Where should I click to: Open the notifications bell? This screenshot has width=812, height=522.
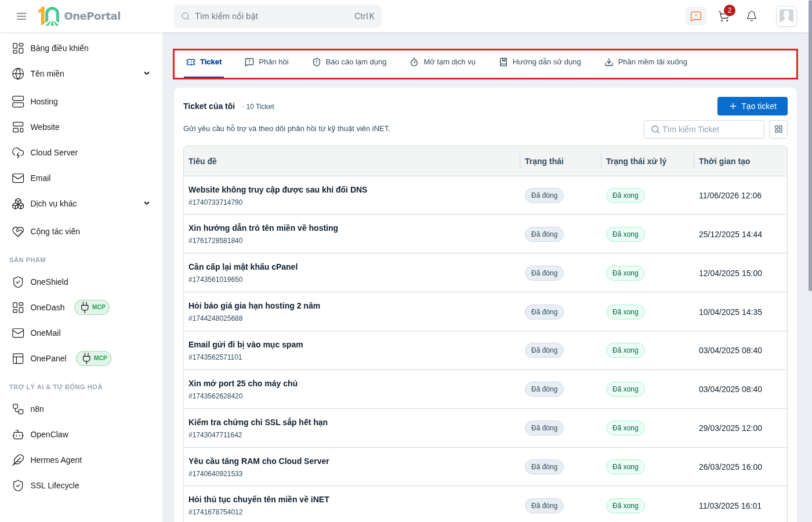[752, 16]
